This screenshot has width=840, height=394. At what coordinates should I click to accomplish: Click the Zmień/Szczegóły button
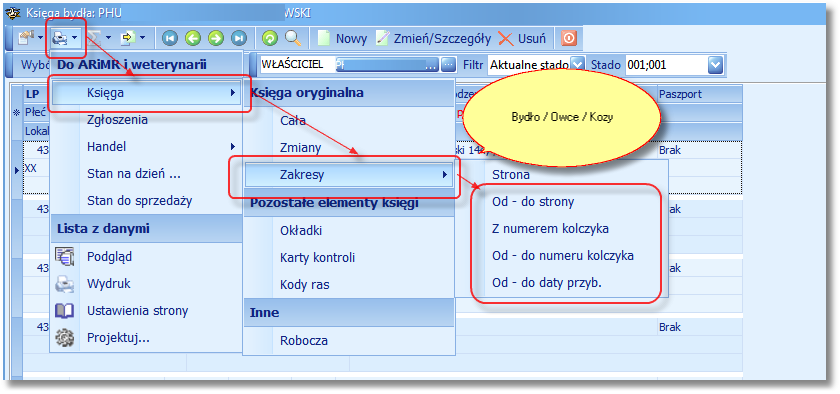click(433, 39)
